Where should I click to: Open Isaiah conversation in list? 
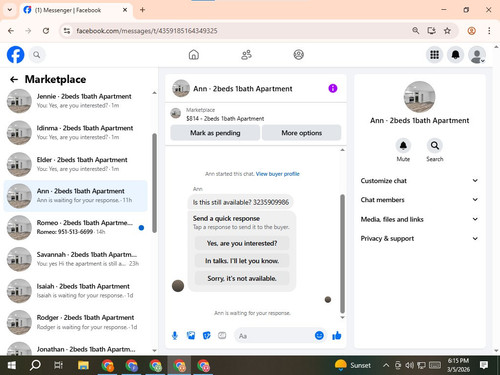click(76, 291)
